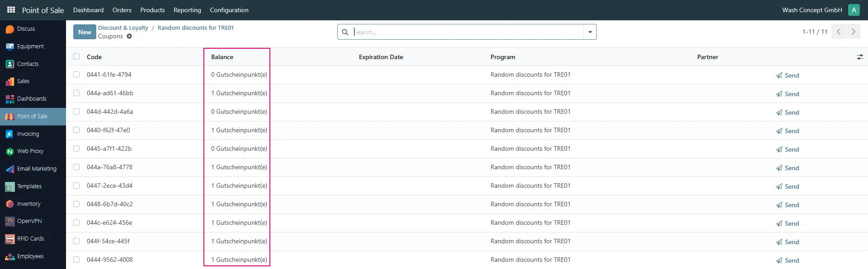Image resolution: width=868 pixels, height=269 pixels.
Task: Click the New button
Action: point(85,32)
